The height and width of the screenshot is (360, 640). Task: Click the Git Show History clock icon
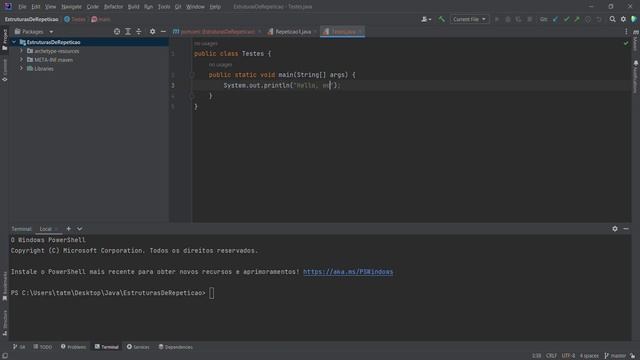click(x=588, y=19)
